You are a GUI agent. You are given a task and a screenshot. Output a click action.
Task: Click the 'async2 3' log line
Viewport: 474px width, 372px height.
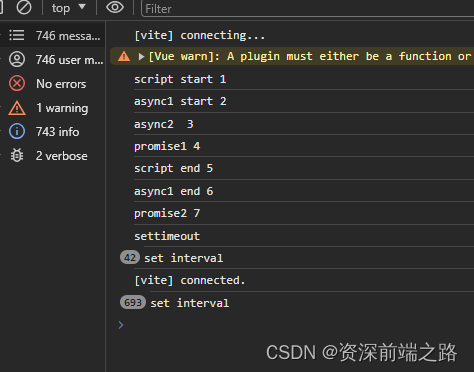(164, 124)
